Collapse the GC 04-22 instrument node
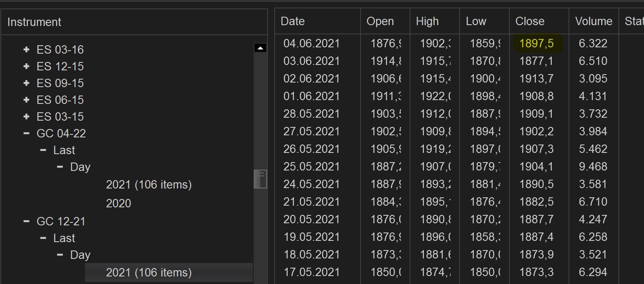This screenshot has height=284, width=644. click(26, 133)
